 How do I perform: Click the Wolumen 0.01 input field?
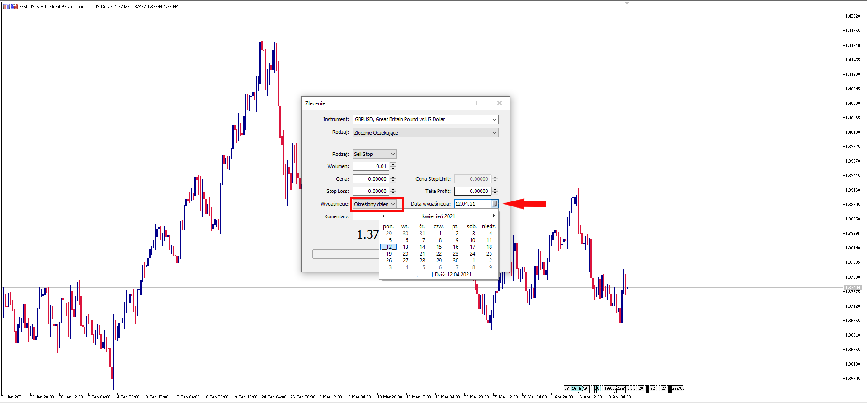(x=371, y=166)
